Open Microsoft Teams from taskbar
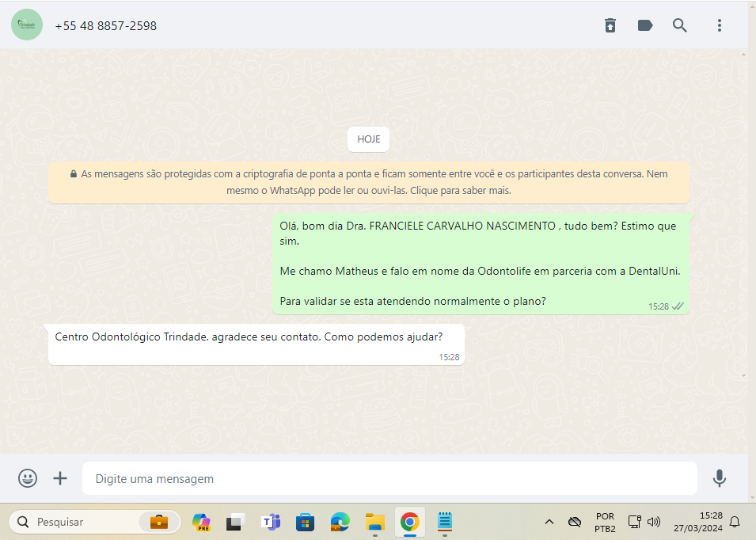Image resolution: width=756 pixels, height=540 pixels. click(x=271, y=522)
